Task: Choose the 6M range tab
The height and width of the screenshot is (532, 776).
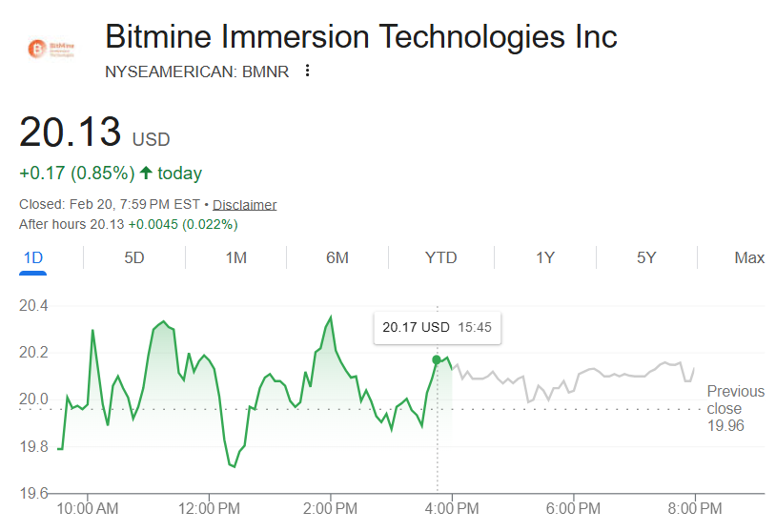Action: [x=337, y=257]
